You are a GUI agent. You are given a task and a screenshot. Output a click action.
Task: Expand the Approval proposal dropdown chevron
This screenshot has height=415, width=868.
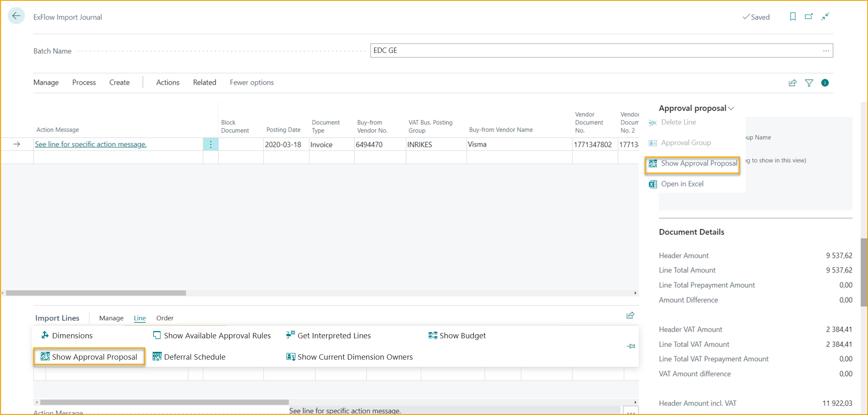731,108
